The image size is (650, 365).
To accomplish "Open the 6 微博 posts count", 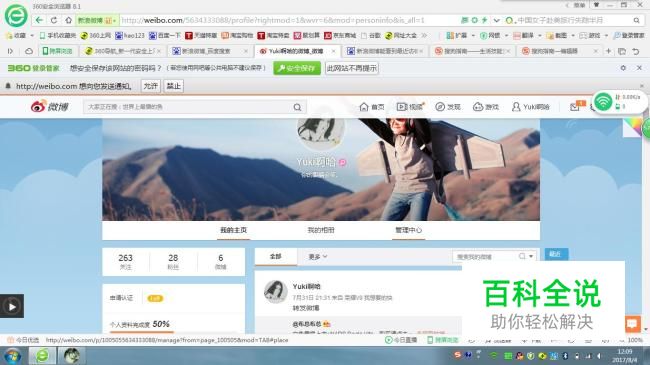I will click(x=221, y=262).
